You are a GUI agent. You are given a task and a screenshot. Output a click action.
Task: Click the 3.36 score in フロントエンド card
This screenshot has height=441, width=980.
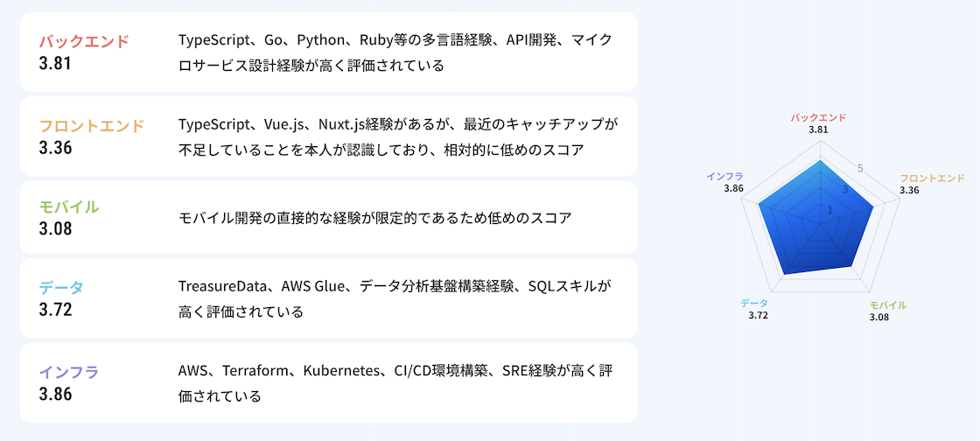point(55,148)
